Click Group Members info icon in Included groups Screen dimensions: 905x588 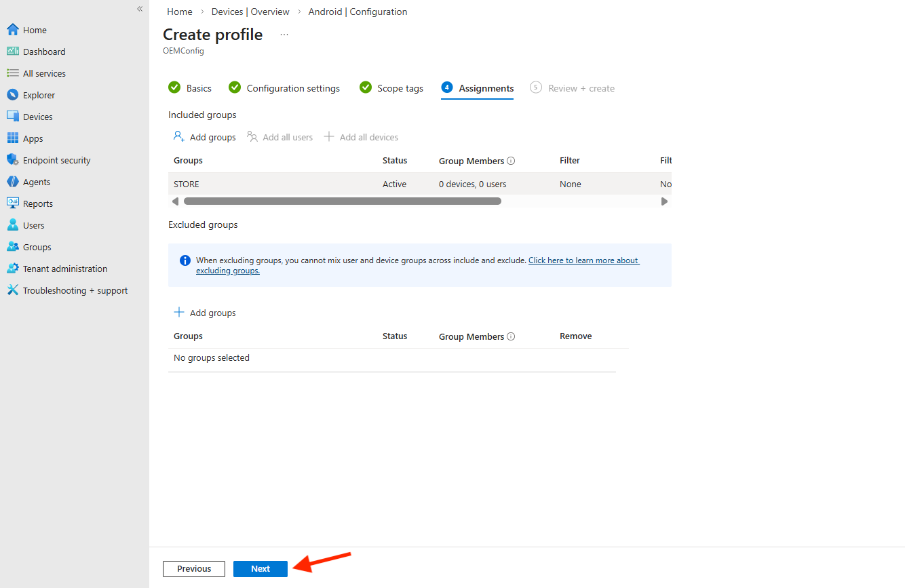pos(511,161)
